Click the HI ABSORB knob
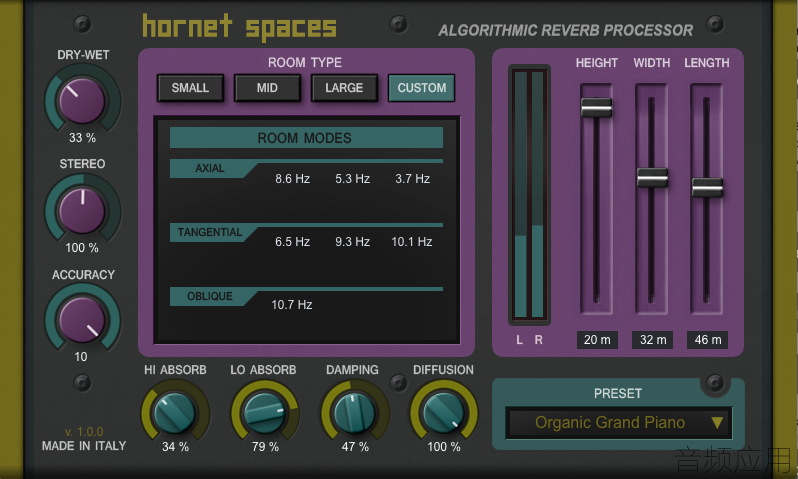This screenshot has height=479, width=798. point(175,412)
